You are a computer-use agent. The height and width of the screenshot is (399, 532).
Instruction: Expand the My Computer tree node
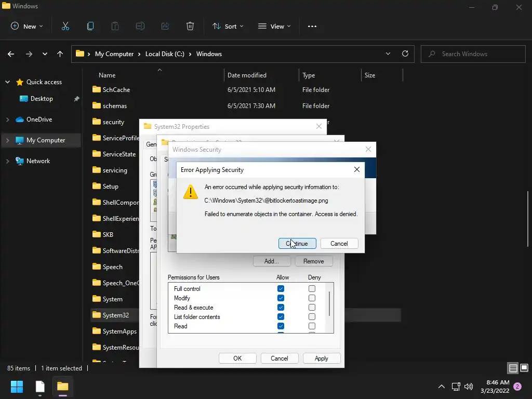point(7,140)
